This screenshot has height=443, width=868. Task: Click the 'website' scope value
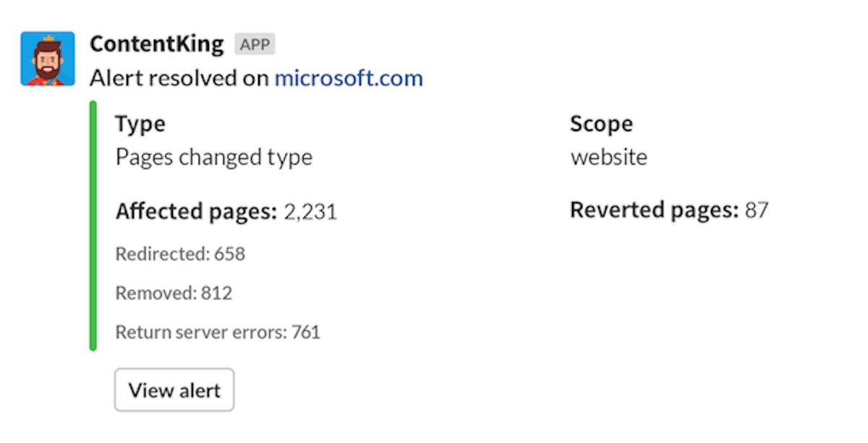coord(609,157)
